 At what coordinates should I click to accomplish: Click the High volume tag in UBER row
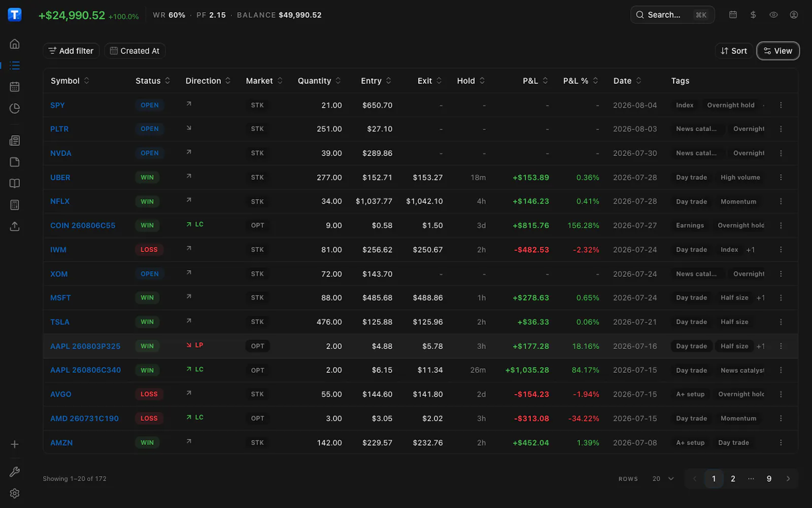[x=740, y=177]
